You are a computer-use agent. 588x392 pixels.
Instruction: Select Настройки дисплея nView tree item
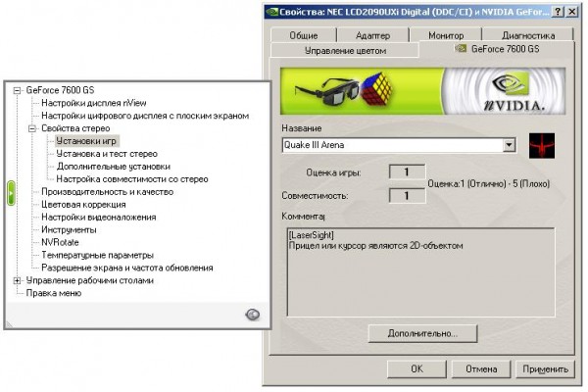[94, 103]
